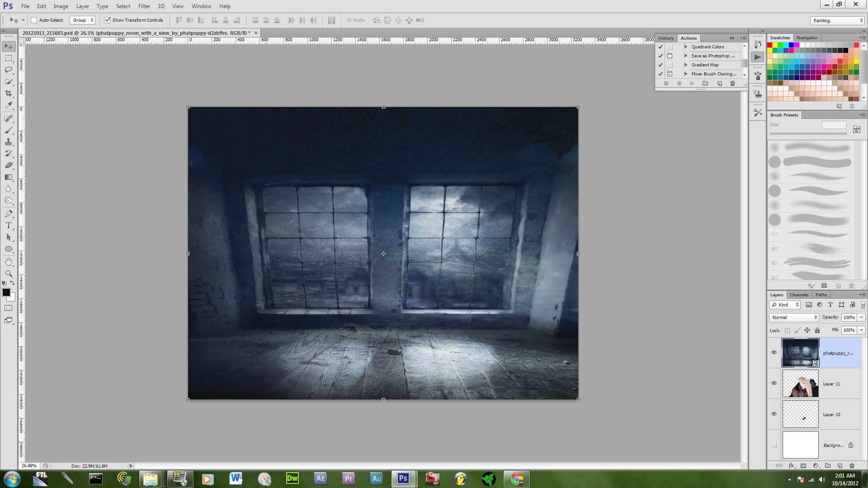Toggle Quadrant Colors action checkmark
The width and height of the screenshot is (868, 488).
(660, 47)
